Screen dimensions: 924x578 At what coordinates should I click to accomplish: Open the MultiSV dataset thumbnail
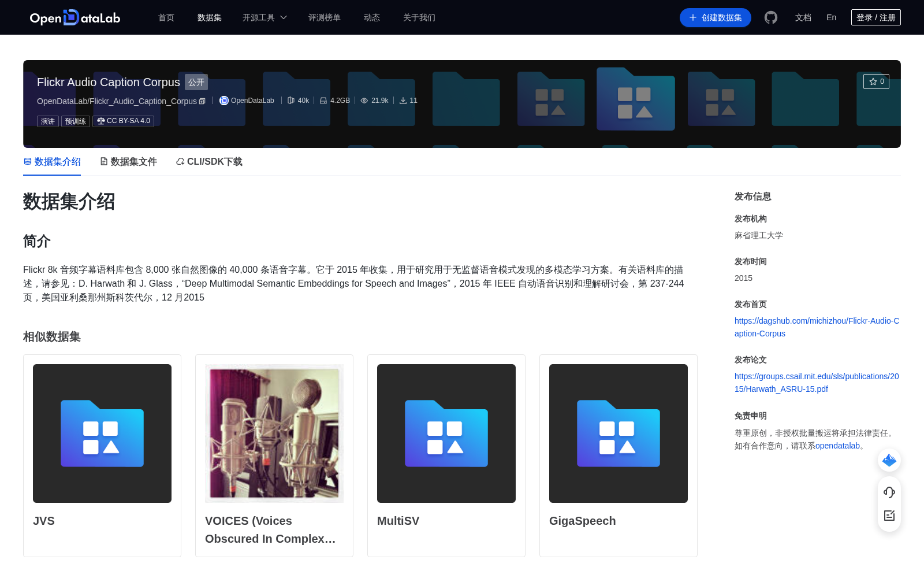(446, 433)
